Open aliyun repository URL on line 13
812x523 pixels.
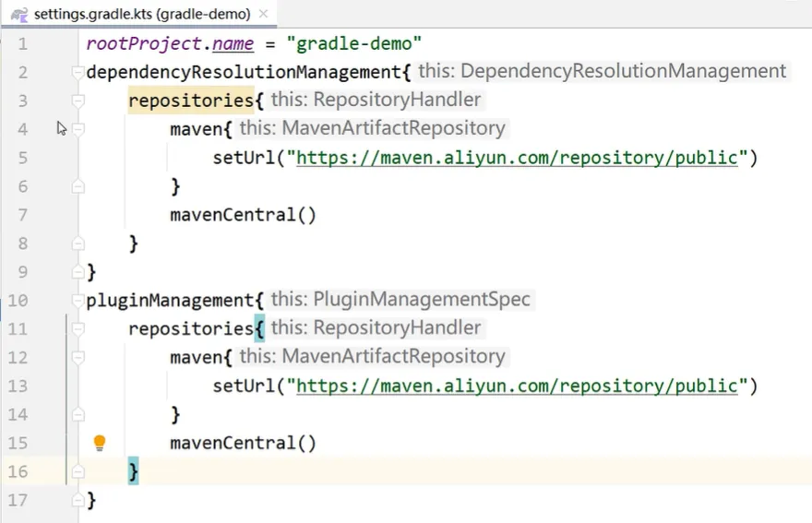point(517,386)
